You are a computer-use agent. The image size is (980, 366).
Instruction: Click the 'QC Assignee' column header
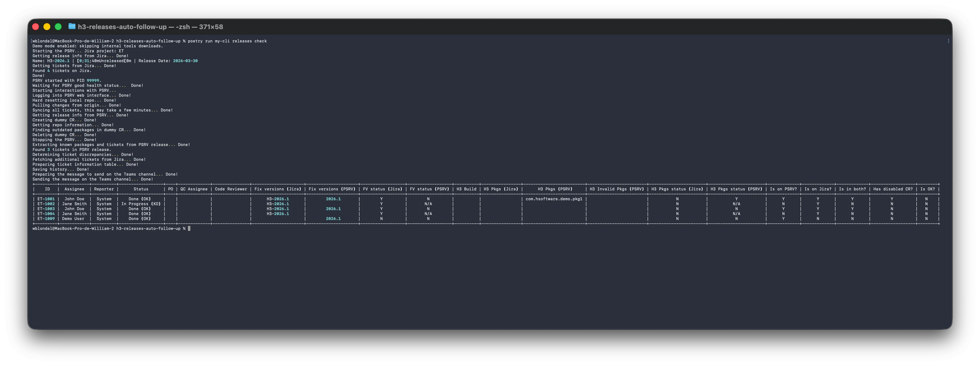(194, 189)
